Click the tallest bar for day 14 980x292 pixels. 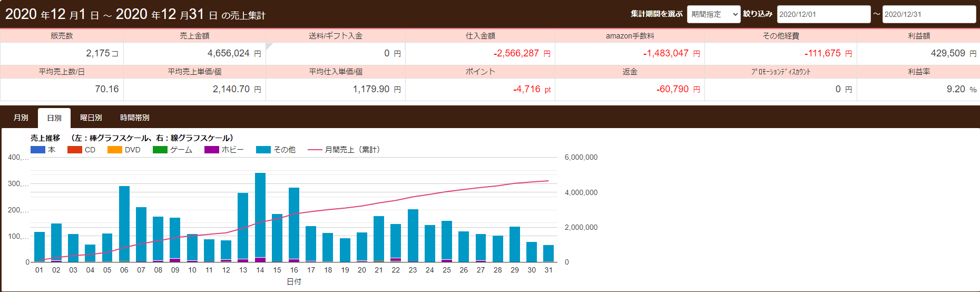click(260, 216)
